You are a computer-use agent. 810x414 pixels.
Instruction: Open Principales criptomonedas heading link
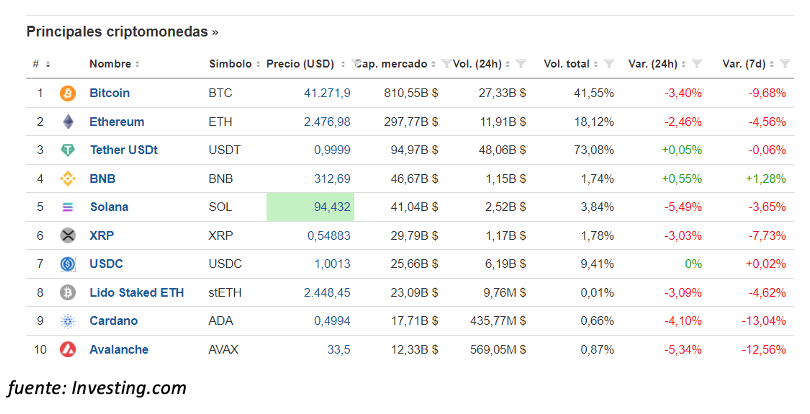[122, 32]
